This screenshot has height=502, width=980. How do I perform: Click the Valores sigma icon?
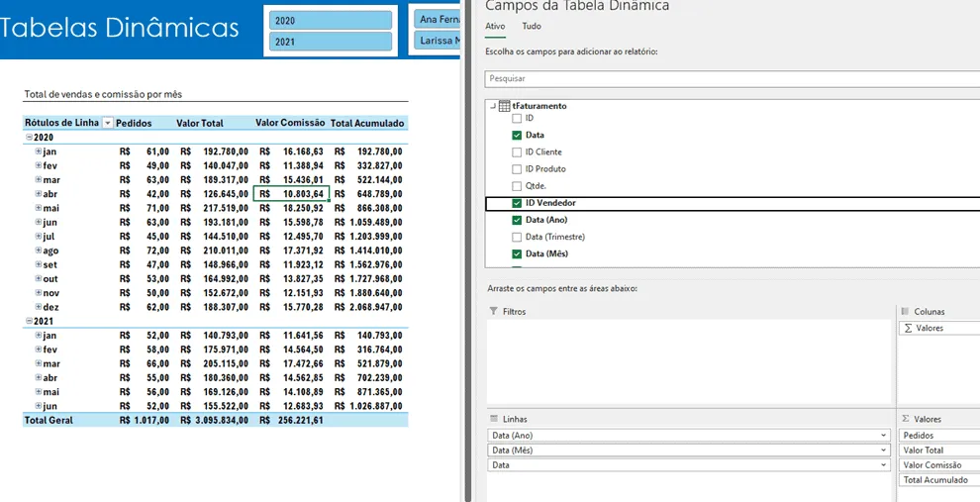point(905,419)
